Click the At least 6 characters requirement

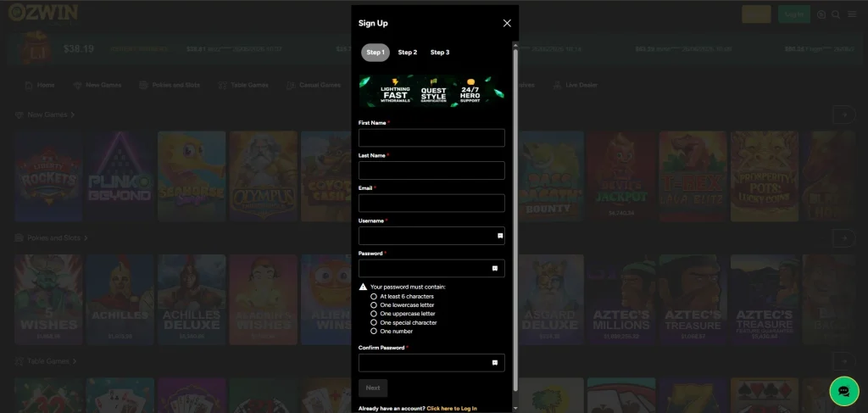[403, 297]
